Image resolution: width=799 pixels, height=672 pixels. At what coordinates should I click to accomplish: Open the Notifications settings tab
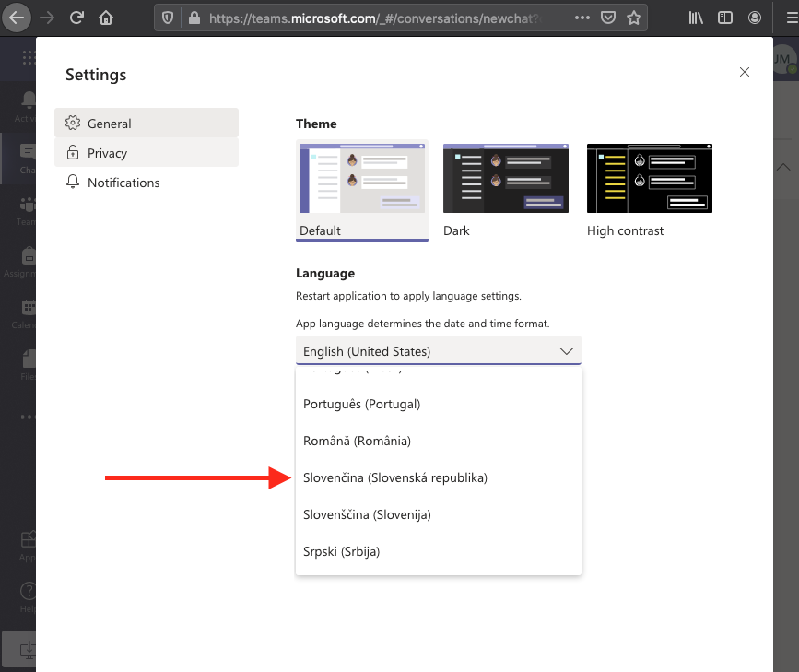(x=123, y=183)
